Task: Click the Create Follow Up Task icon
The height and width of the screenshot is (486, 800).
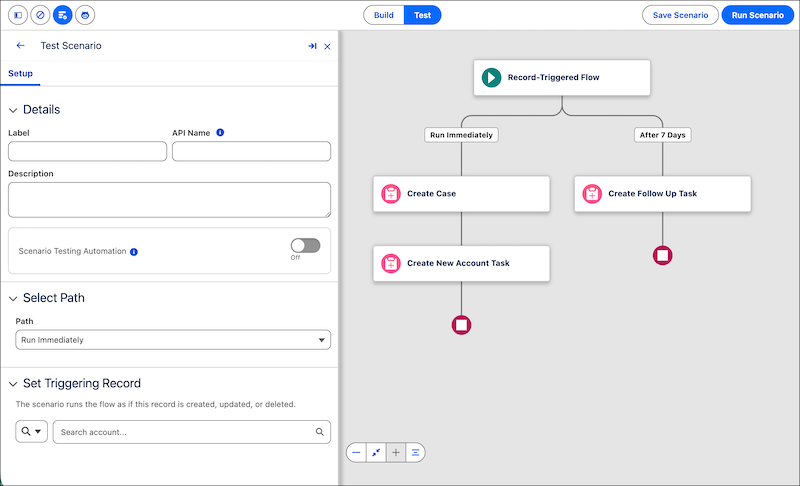Action: 592,194
